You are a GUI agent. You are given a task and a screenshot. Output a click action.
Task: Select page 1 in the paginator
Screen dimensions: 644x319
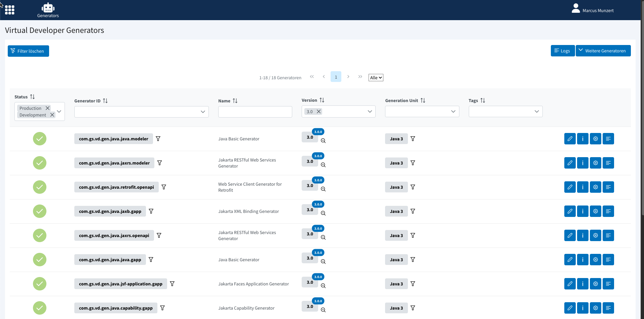[336, 77]
